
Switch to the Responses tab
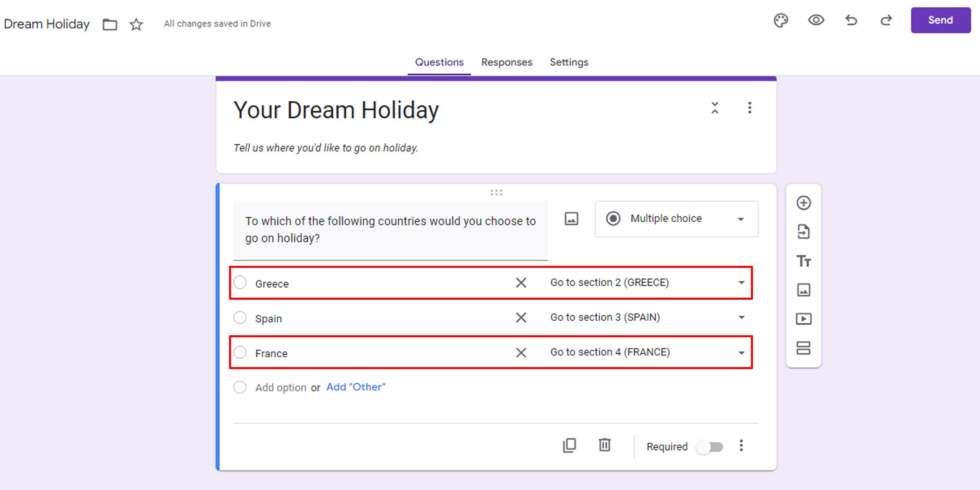(506, 62)
